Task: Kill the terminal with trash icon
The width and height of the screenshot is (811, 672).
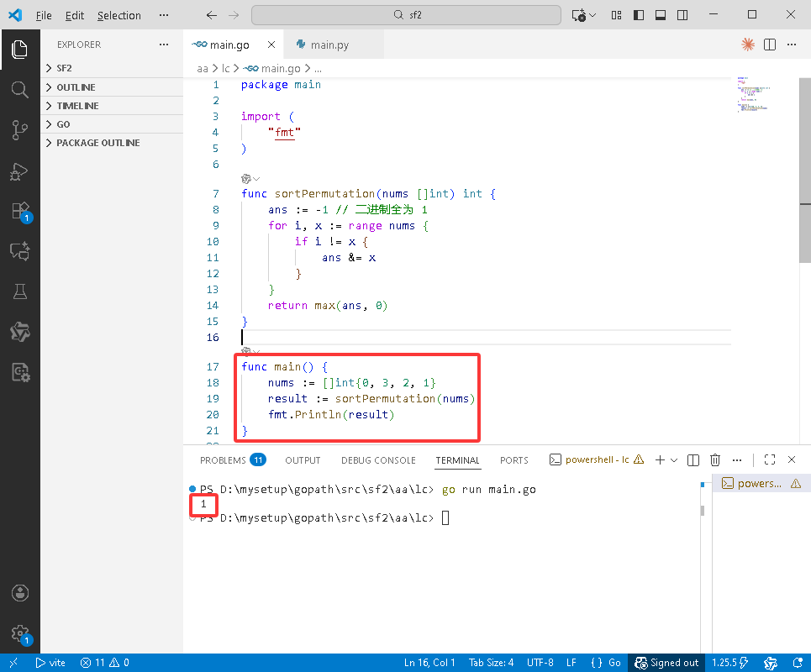Action: (715, 459)
